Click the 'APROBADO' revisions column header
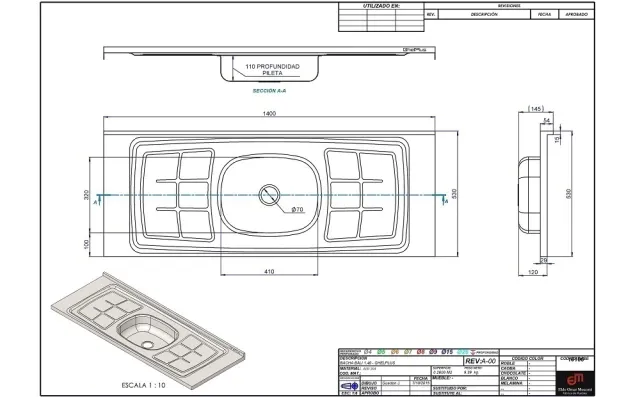This screenshot has width=640, height=397. [576, 14]
